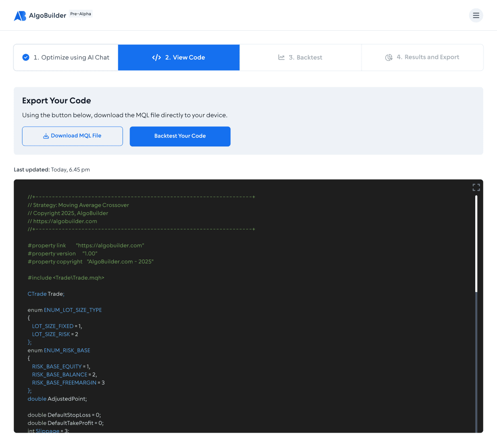Click the Pre-Alpha badge next to the logo
The image size is (497, 448).
point(80,13)
